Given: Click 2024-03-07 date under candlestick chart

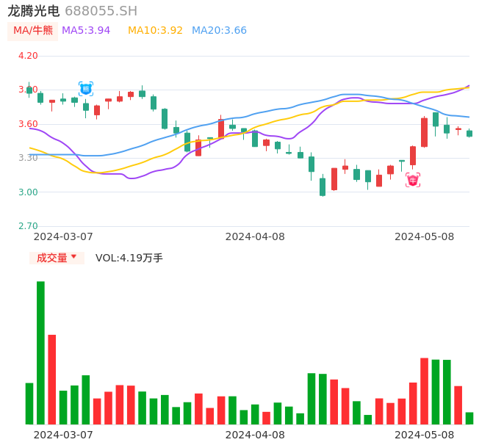Looking at the screenshot, I should click(x=63, y=236).
